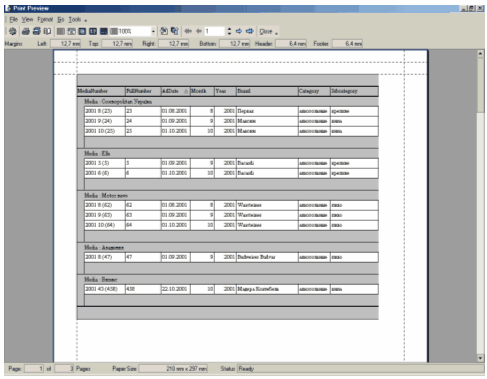Open the Format menu
Image resolution: width=487 pixels, height=379 pixels.
pyautogui.click(x=45, y=19)
